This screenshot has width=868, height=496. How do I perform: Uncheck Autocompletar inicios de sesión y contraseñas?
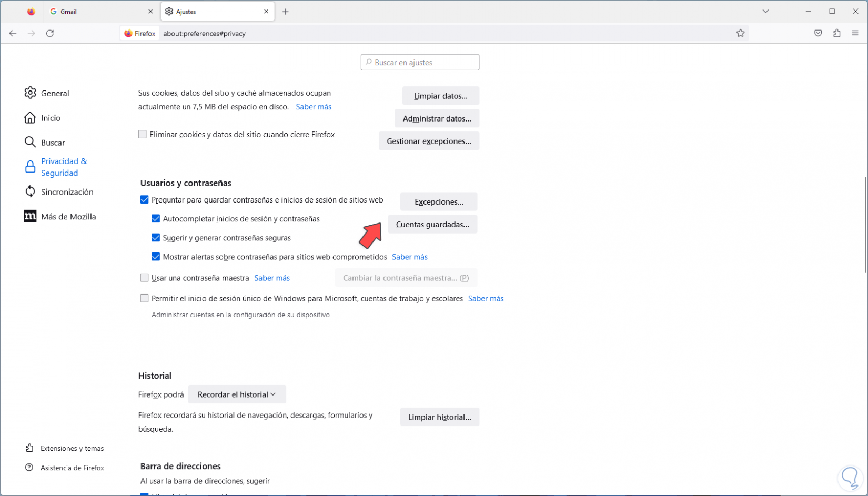point(156,219)
